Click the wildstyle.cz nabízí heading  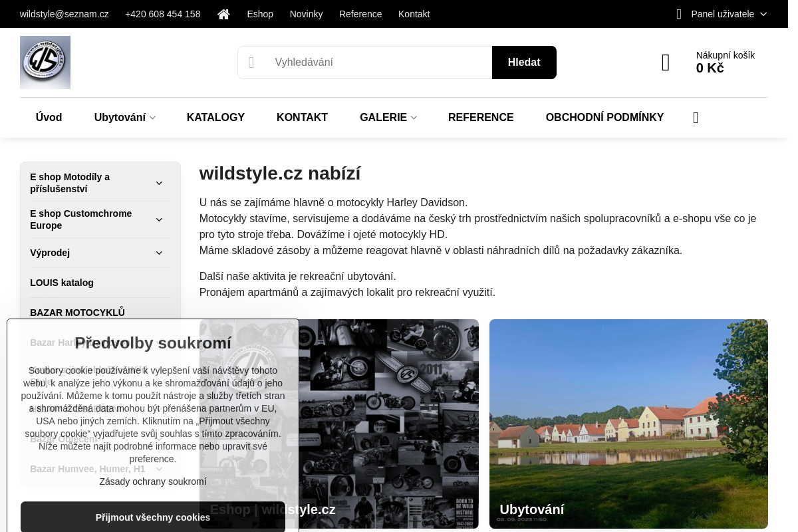[x=280, y=174]
